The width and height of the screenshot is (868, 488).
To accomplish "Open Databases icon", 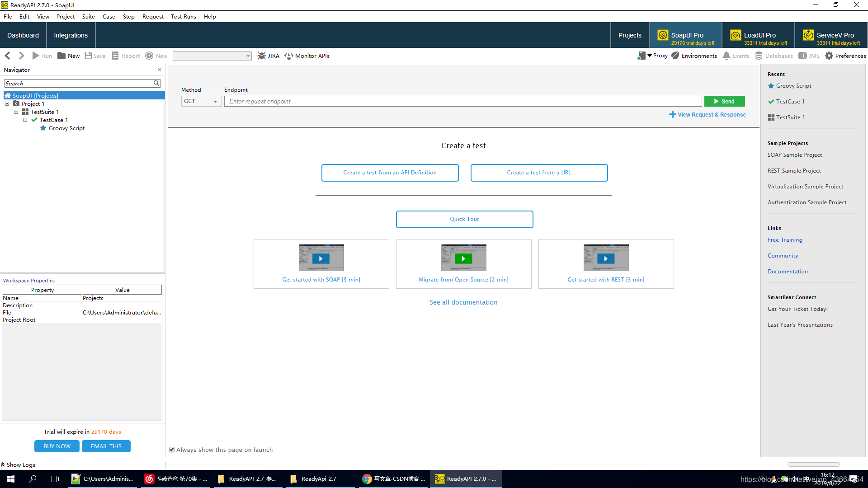I will click(759, 56).
